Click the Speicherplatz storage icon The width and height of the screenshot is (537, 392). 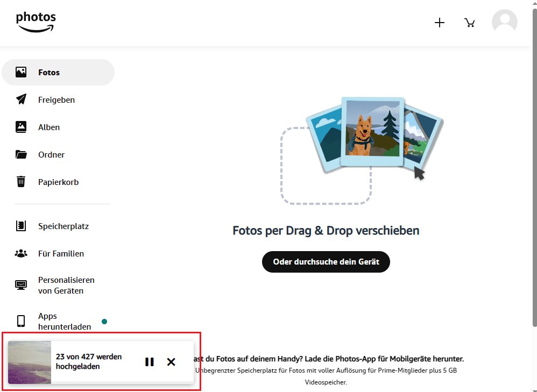pos(21,226)
